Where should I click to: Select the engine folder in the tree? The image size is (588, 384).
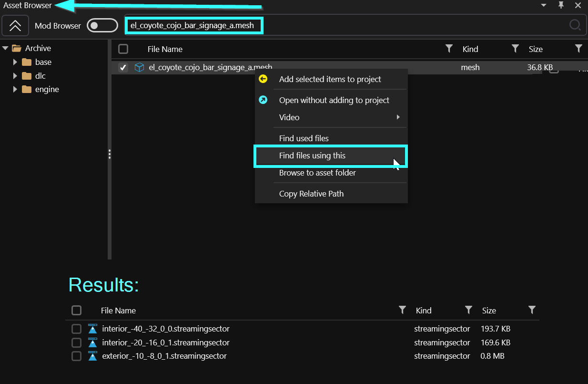click(x=47, y=89)
